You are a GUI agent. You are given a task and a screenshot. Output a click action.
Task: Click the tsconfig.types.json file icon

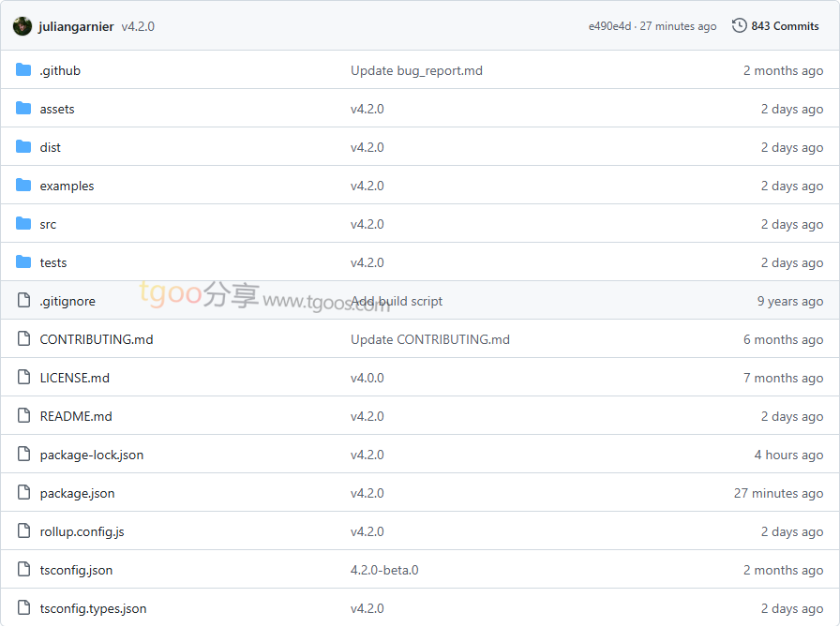23,608
